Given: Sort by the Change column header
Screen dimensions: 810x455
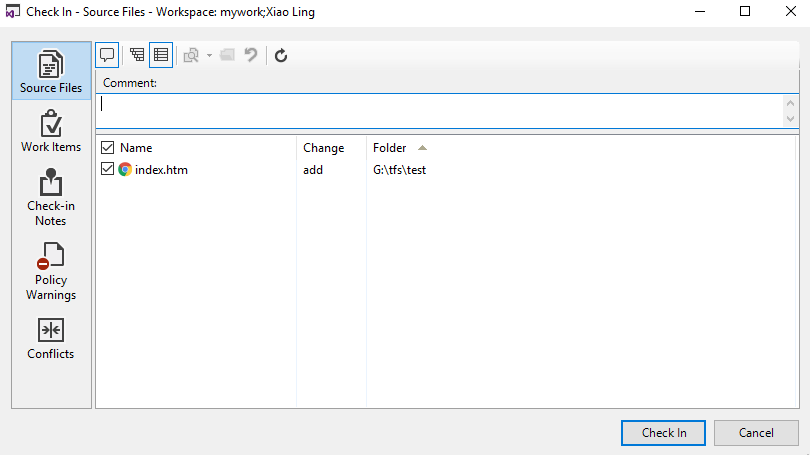Looking at the screenshot, I should (323, 148).
